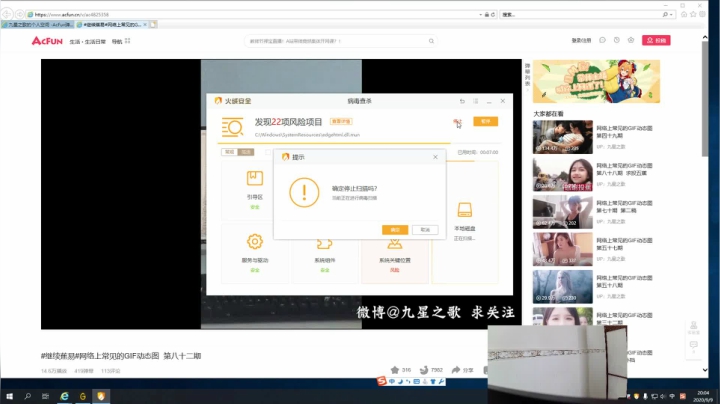This screenshot has width=720, height=404.
Task: Open the browser home icon
Action: point(684,14)
